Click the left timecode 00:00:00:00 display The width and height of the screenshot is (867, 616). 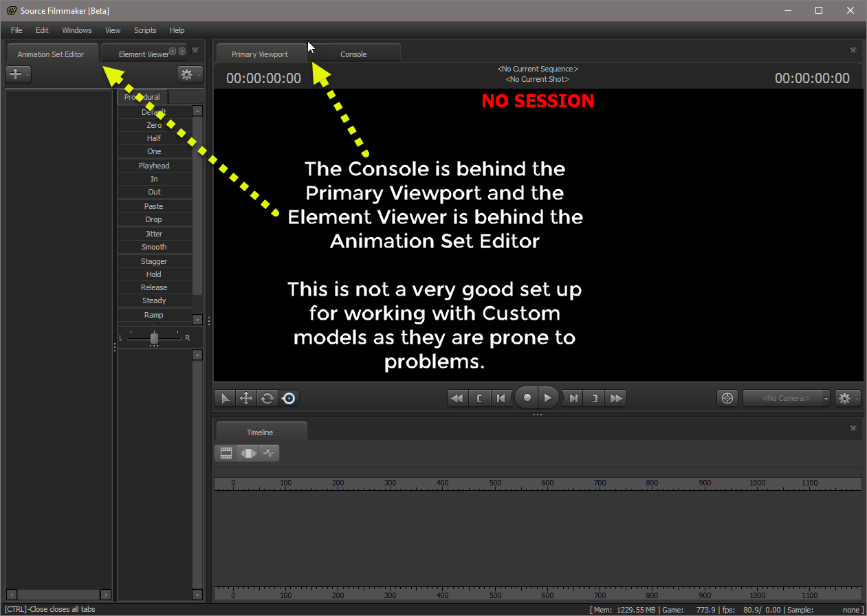263,78
